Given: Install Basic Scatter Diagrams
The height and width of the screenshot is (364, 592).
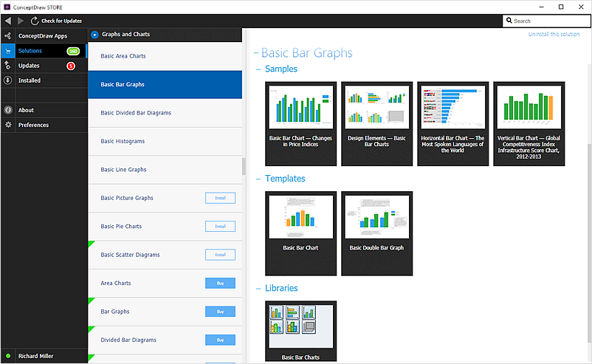Looking at the screenshot, I should click(220, 255).
